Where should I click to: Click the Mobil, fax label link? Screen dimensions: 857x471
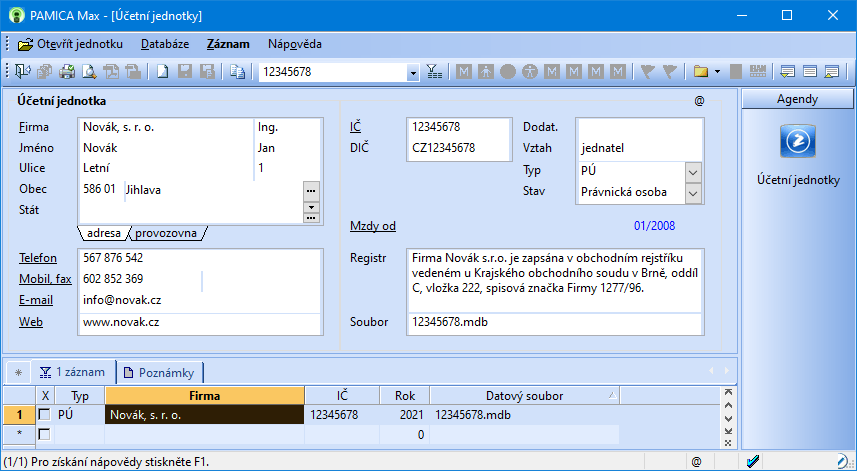pos(45,279)
